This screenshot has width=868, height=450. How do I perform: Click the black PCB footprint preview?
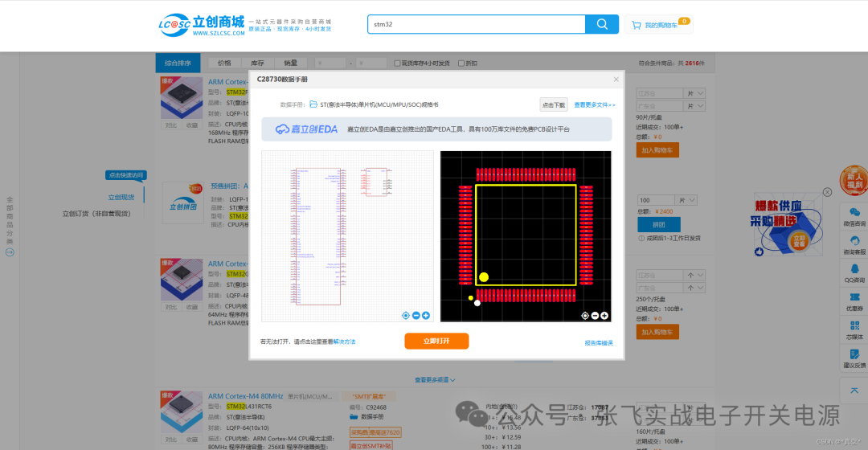(x=526, y=236)
